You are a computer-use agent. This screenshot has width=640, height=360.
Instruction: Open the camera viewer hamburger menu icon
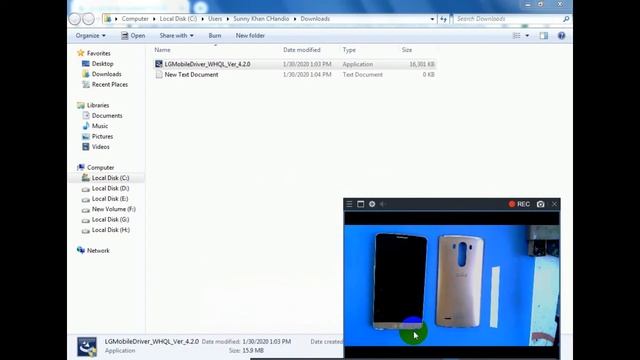(x=349, y=204)
